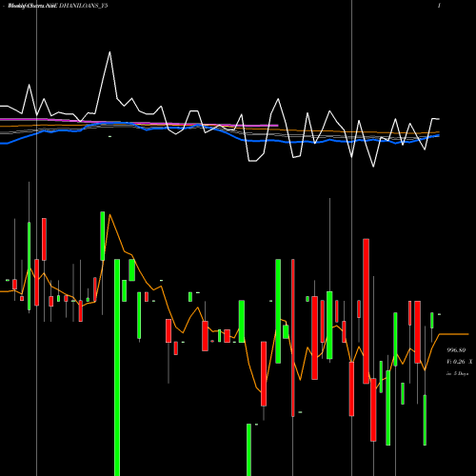Click the tallest red candle with its top near the chart's right side
The height and width of the screenshot is (476, 476).
[x=366, y=311]
